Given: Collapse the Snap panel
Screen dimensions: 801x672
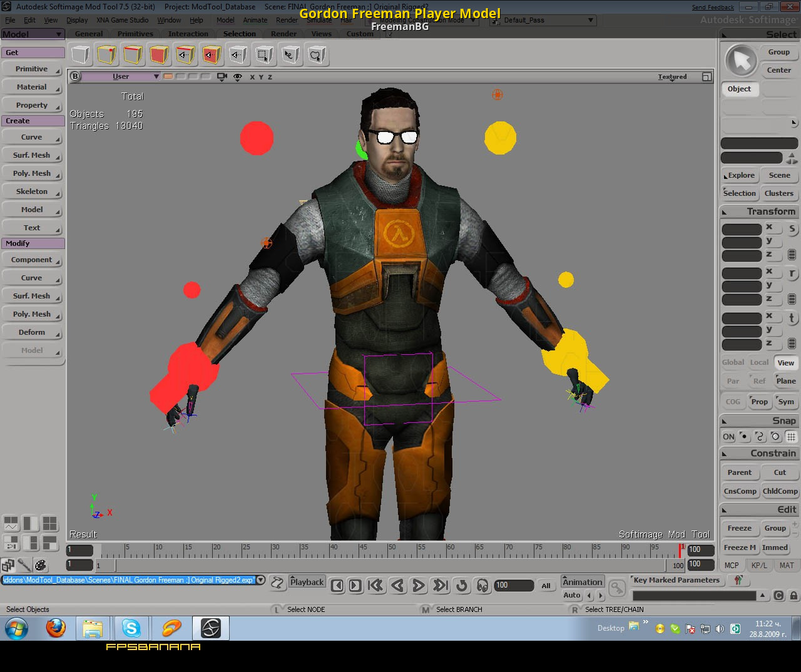Looking at the screenshot, I should tap(724, 421).
